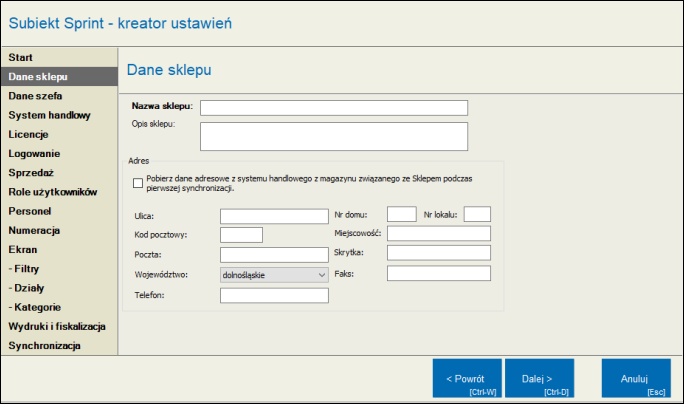This screenshot has width=684, height=404.
Task: Cancel the wizard with Anuluj
Action: [x=636, y=378]
